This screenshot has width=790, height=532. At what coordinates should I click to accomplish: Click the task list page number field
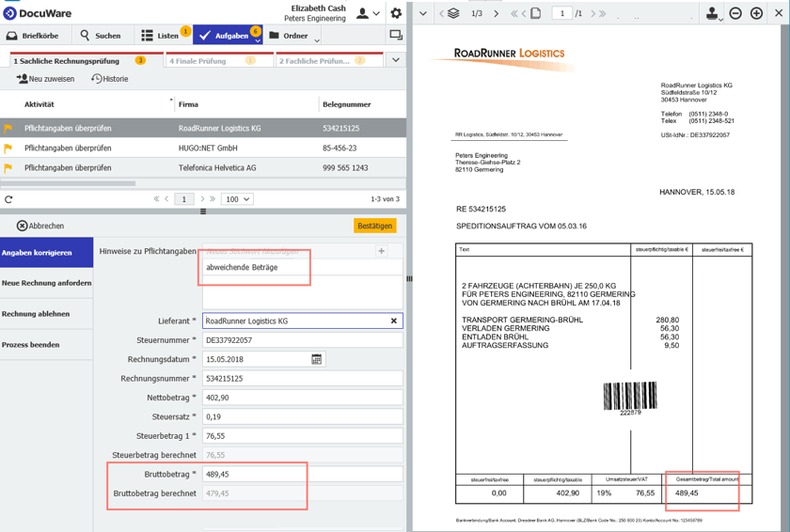pos(184,199)
